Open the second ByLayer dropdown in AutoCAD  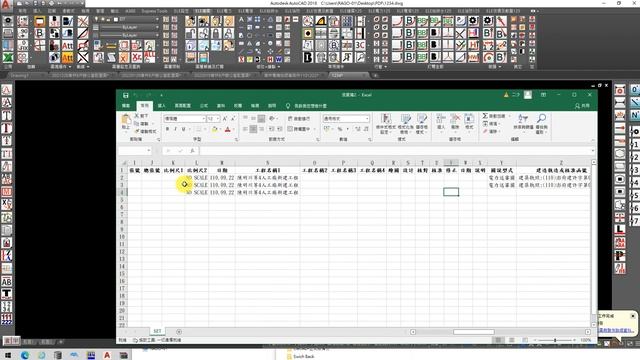tap(157, 35)
